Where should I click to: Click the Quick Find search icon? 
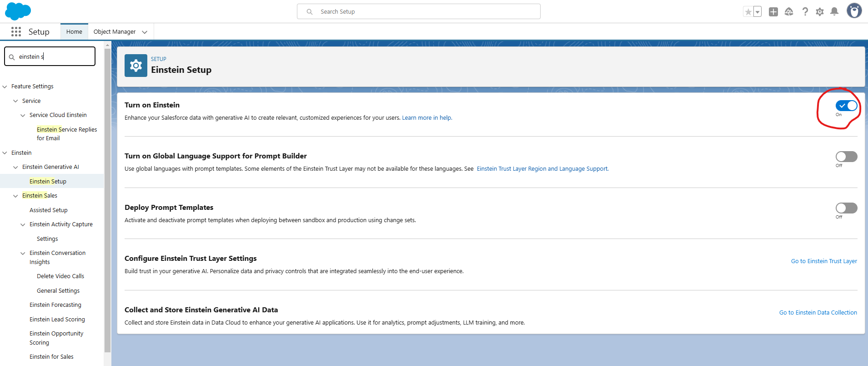pyautogui.click(x=12, y=57)
